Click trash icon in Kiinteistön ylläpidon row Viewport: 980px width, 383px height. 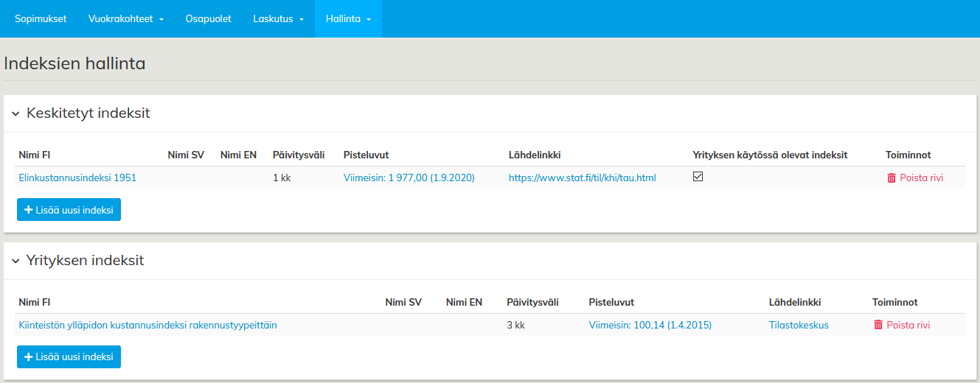[x=878, y=325]
